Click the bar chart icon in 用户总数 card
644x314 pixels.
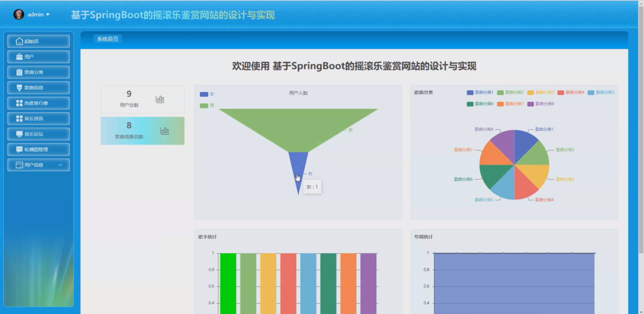pos(160,99)
